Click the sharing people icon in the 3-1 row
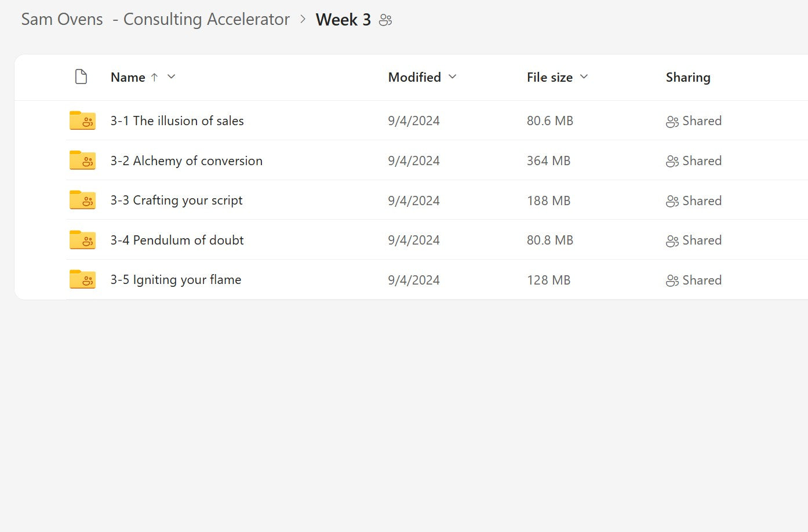The width and height of the screenshot is (808, 532). (672, 122)
